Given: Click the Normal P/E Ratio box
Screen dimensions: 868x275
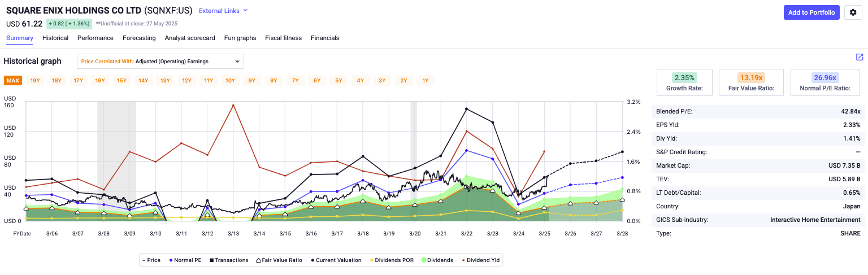Looking at the screenshot, I should click(825, 82).
